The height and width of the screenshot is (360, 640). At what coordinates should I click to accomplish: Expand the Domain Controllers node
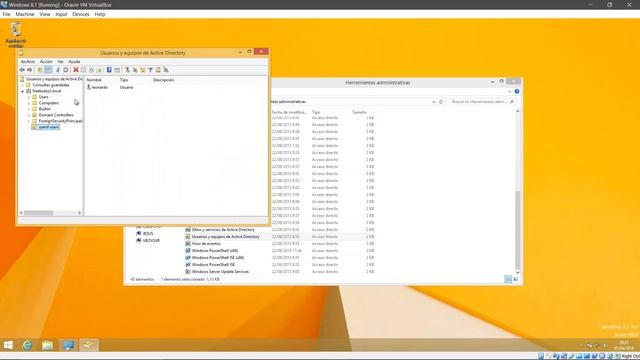(29, 115)
